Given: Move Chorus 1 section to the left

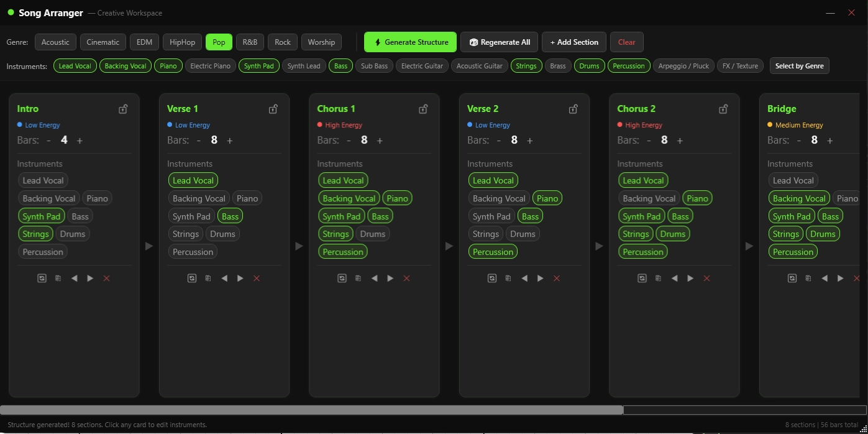Looking at the screenshot, I should pos(374,278).
